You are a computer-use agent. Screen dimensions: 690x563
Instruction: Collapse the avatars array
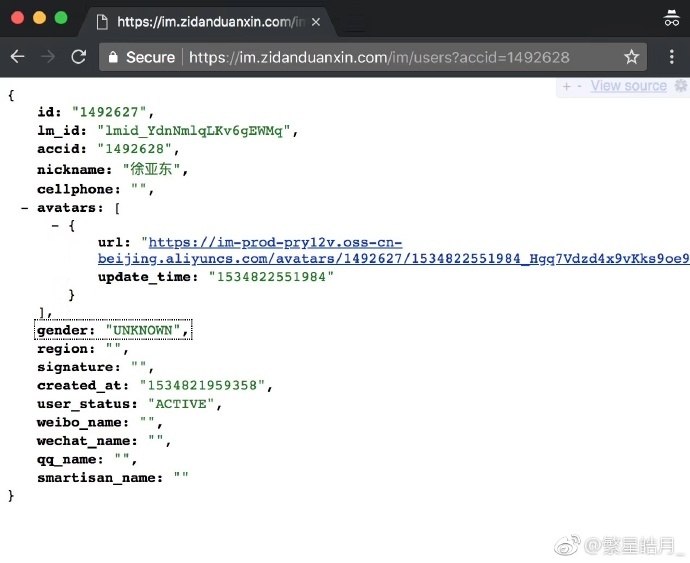[x=25, y=208]
